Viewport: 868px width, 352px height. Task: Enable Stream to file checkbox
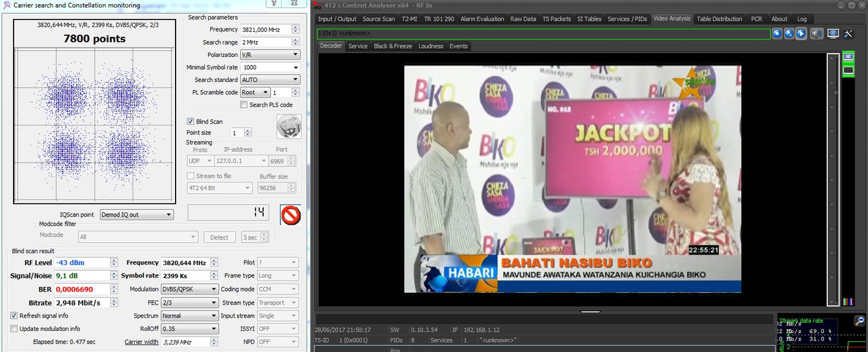(x=191, y=176)
